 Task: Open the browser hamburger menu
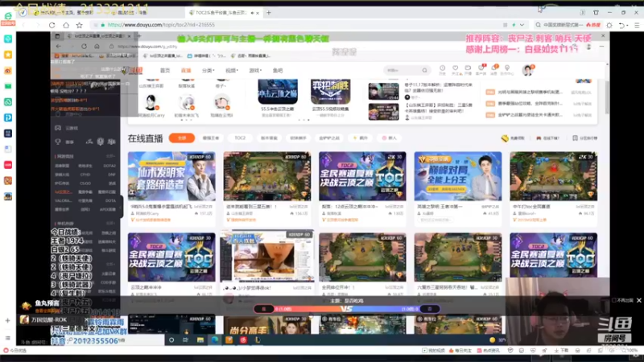(637, 25)
